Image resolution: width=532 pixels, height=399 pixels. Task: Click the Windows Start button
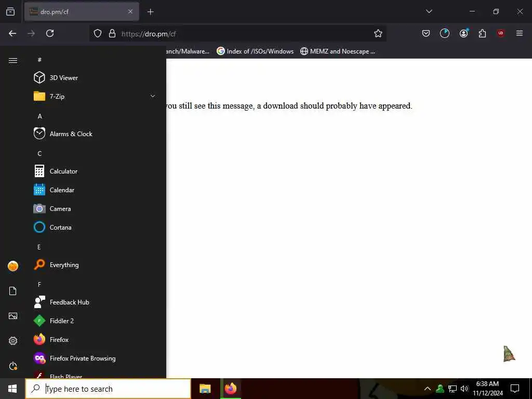12,389
